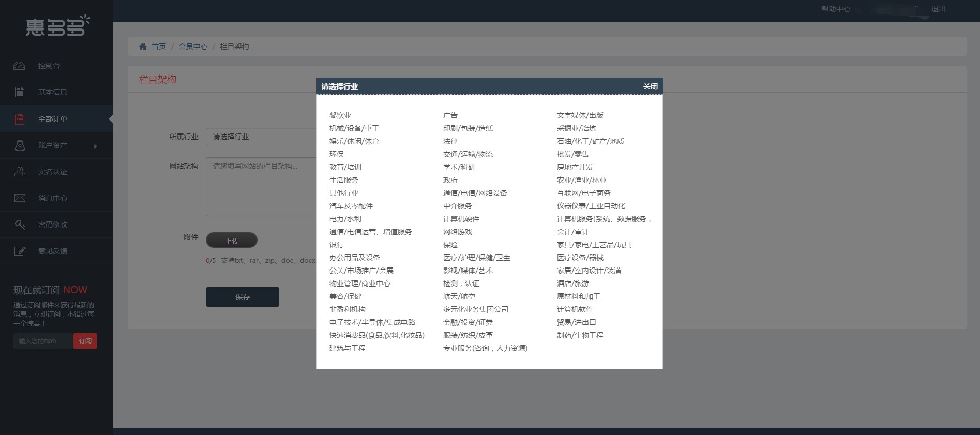Select 美容/保健 industry
This screenshot has width=980, height=435.
point(345,296)
